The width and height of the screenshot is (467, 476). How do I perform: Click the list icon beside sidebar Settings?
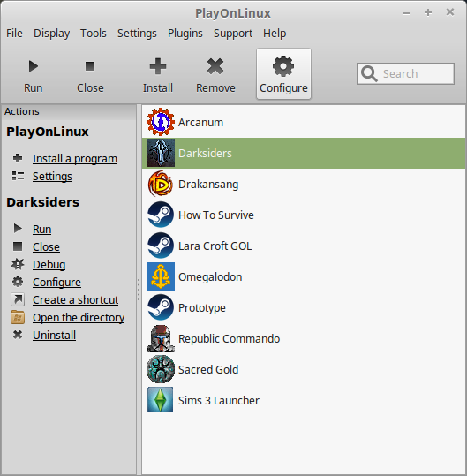coord(18,176)
